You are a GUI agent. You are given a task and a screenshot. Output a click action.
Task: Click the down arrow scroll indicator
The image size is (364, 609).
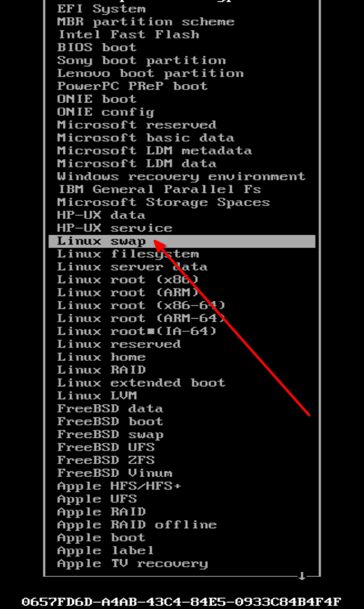click(302, 576)
